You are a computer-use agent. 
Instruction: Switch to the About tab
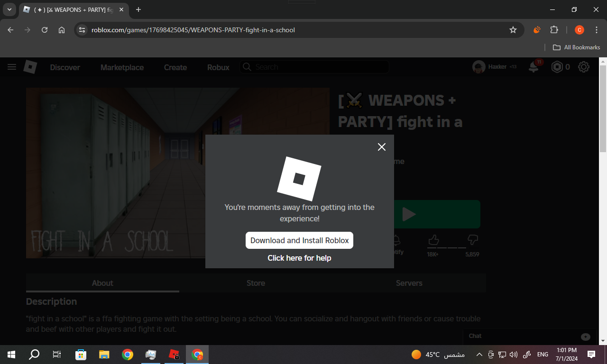(x=102, y=283)
